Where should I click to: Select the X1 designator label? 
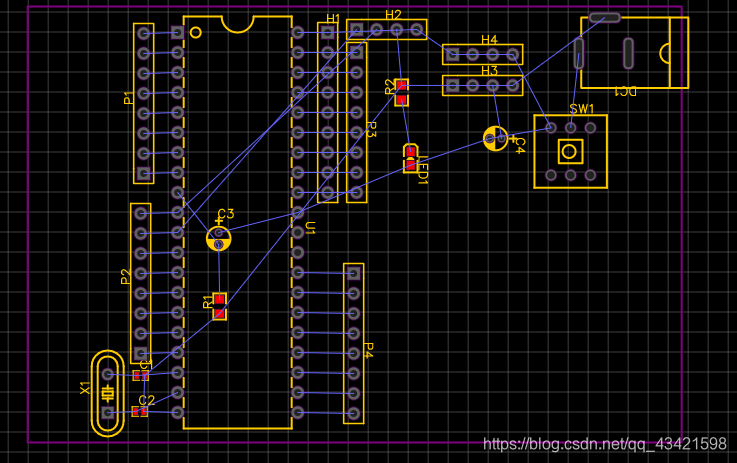coord(85,388)
